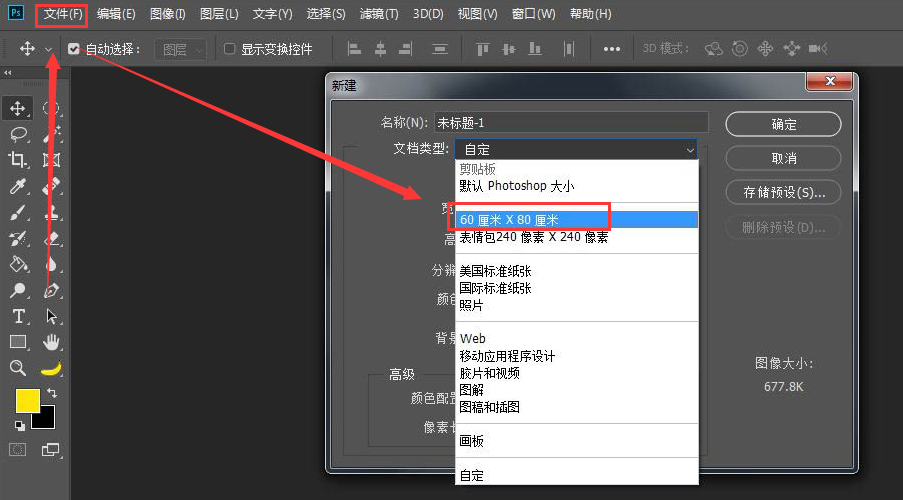
Task: Click the 3D slide mode icon
Action: pos(792,49)
